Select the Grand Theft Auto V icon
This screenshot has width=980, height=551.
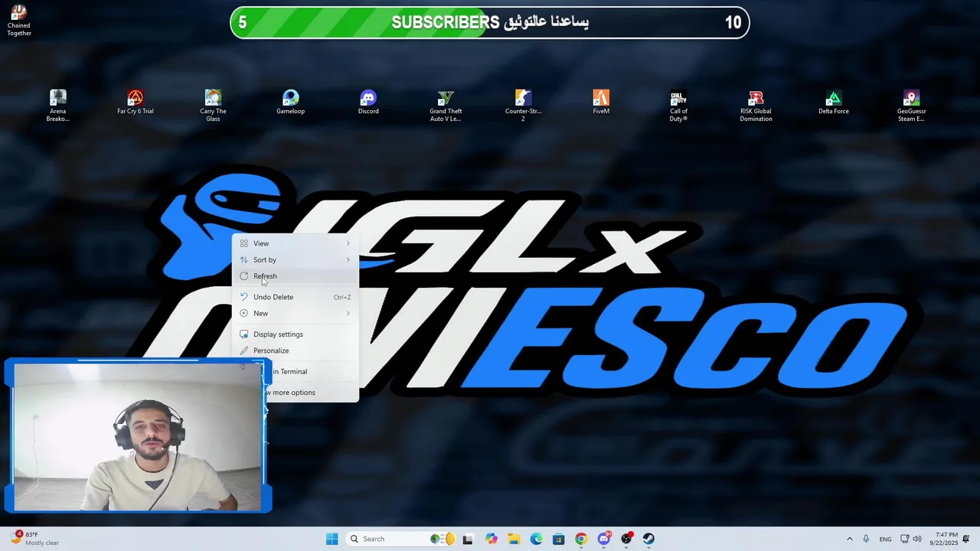coord(446,106)
